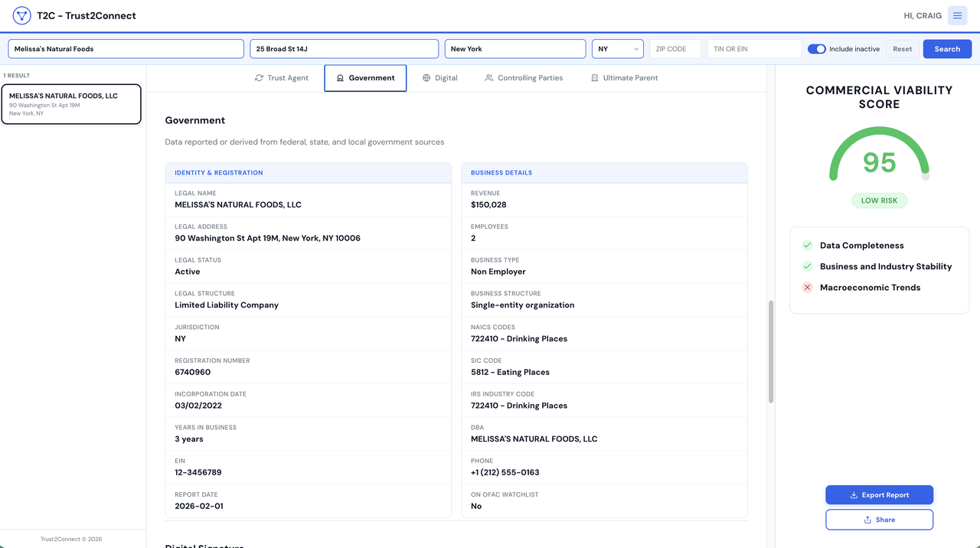Viewport: 980px width, 548px height.
Task: Select the Government tab
Action: pos(365,78)
